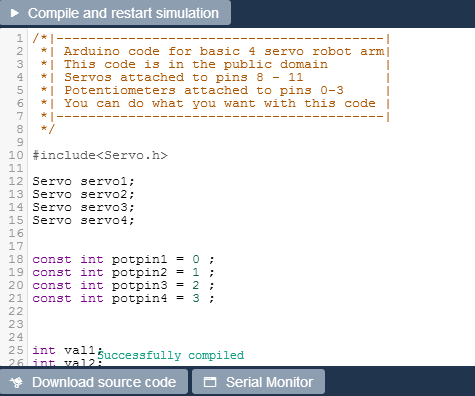Place cursor in comment title about robot arm
Image resolution: width=475 pixels, height=396 pixels.
click(x=224, y=51)
